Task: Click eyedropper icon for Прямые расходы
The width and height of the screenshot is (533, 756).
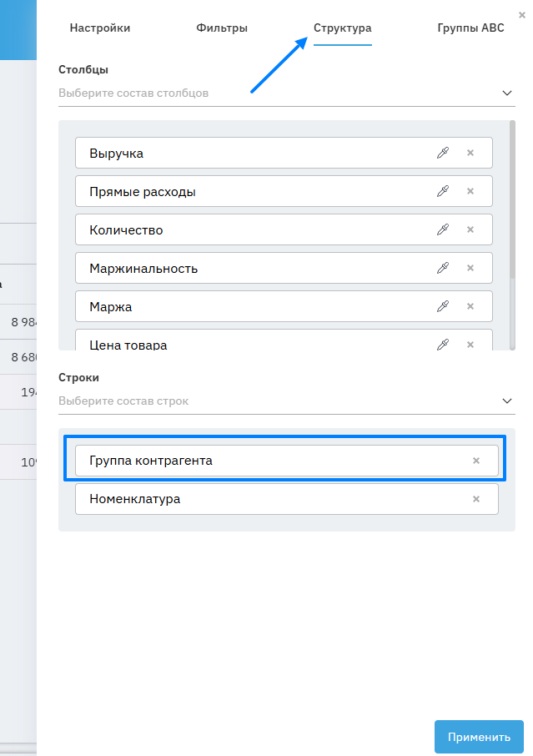Action: (443, 191)
